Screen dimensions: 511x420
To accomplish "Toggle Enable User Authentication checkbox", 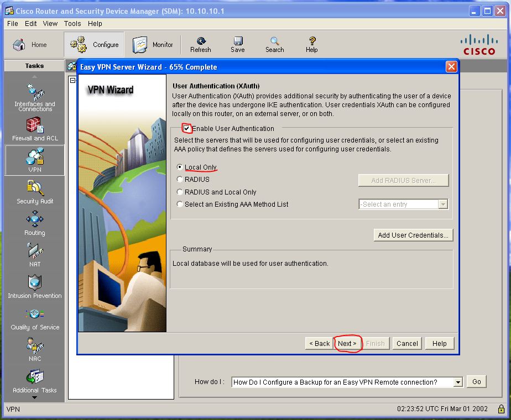I will (x=187, y=128).
